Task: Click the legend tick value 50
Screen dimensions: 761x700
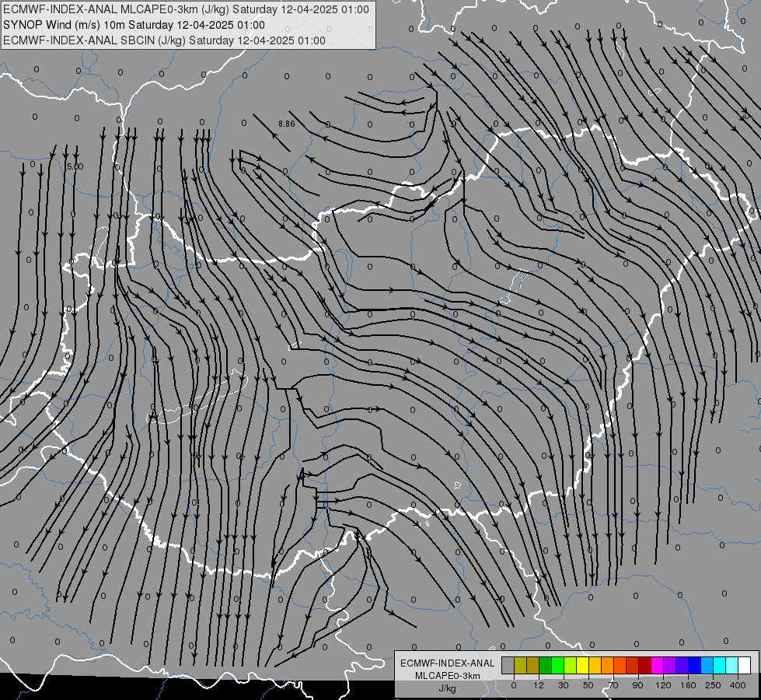Action: pyautogui.click(x=588, y=685)
